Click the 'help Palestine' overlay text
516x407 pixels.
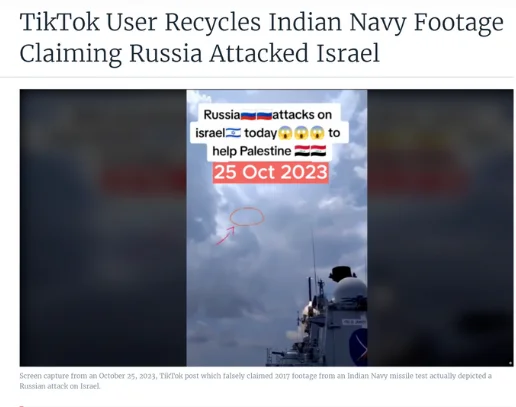pyautogui.click(x=252, y=151)
